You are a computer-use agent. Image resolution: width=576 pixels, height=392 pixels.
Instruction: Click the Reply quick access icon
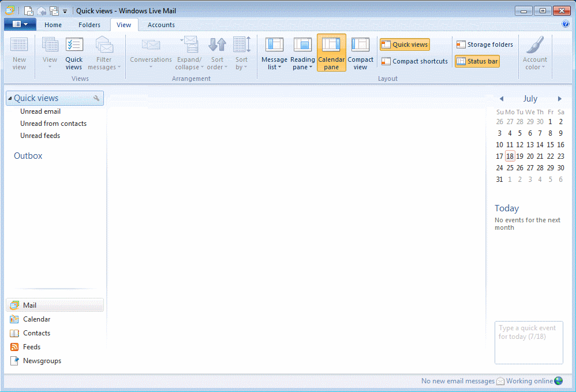pos(42,11)
